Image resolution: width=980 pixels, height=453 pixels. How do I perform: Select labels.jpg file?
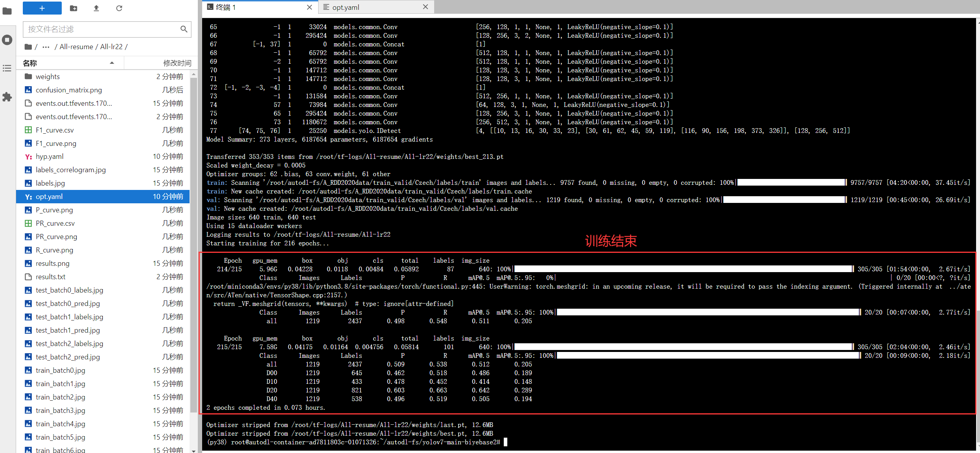[x=103, y=183]
